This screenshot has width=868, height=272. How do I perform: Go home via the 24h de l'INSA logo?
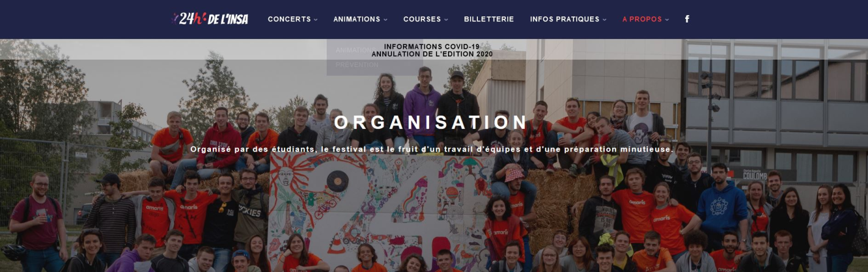click(x=210, y=19)
